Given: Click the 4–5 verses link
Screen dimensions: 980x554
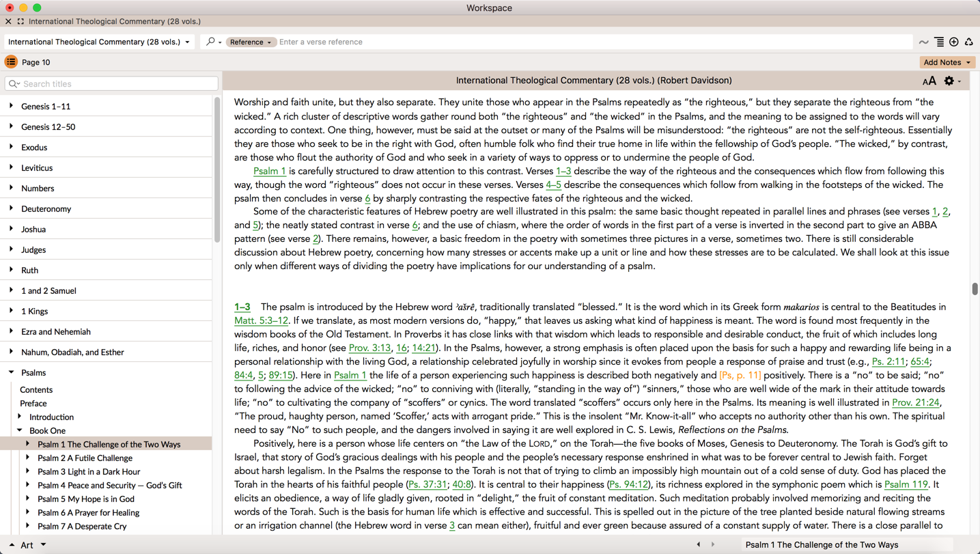Looking at the screenshot, I should point(553,184).
